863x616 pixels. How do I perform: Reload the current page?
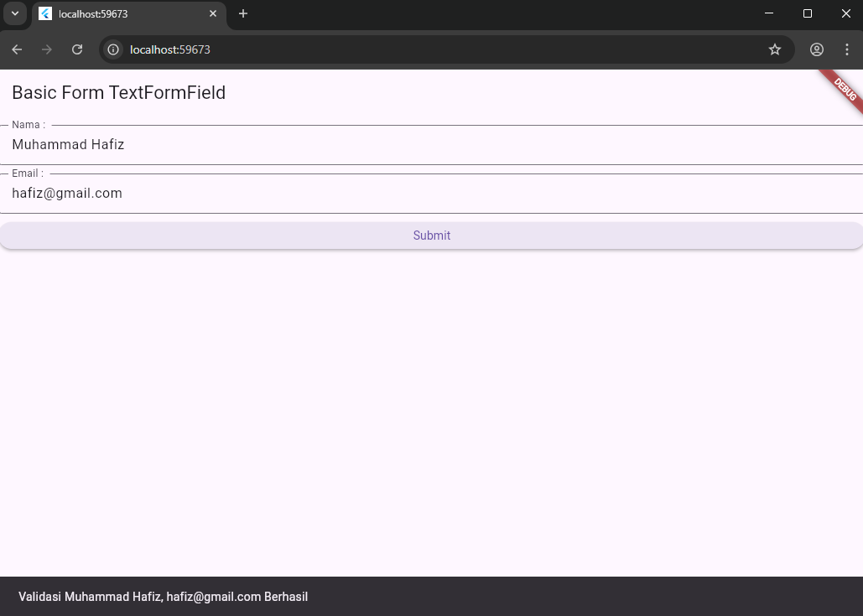coord(77,49)
